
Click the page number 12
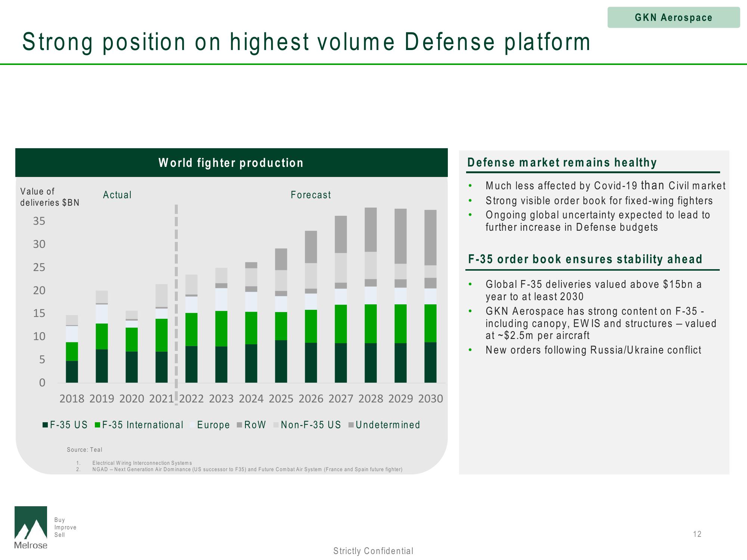pyautogui.click(x=697, y=534)
